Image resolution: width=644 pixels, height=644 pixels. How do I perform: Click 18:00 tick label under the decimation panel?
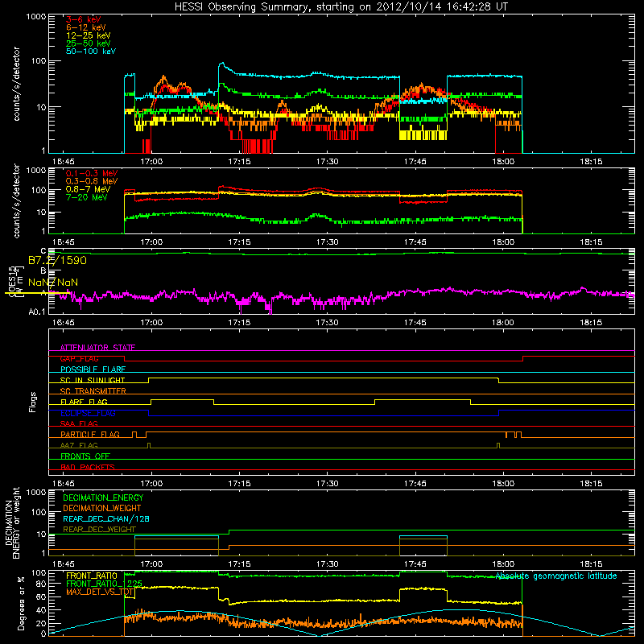click(502, 564)
